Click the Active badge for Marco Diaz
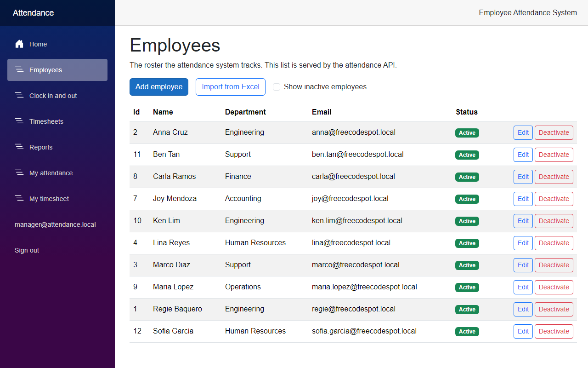The height and width of the screenshot is (368, 588). click(467, 265)
